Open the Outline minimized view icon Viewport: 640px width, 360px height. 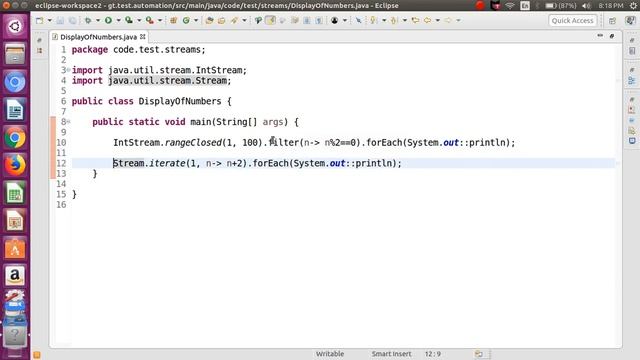click(x=632, y=80)
